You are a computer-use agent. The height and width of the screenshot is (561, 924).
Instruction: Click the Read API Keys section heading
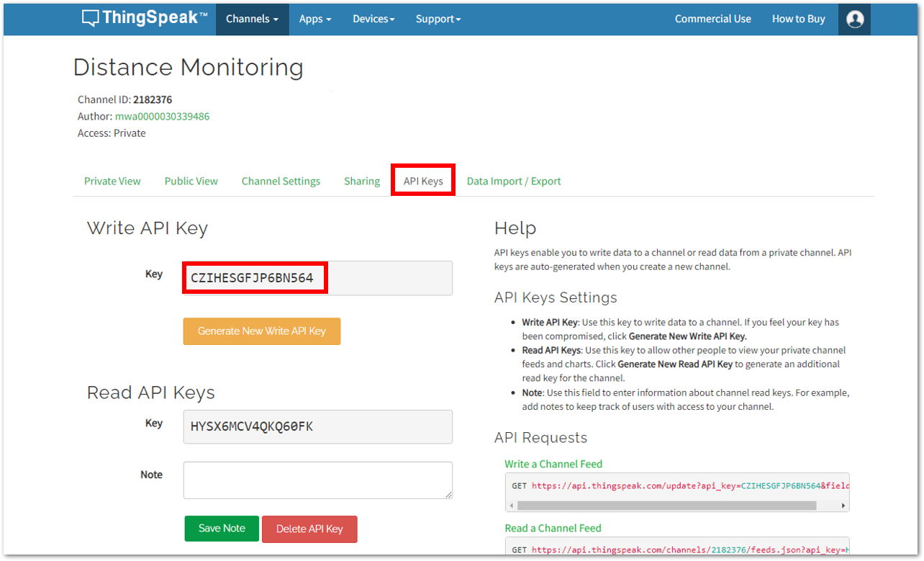[151, 392]
